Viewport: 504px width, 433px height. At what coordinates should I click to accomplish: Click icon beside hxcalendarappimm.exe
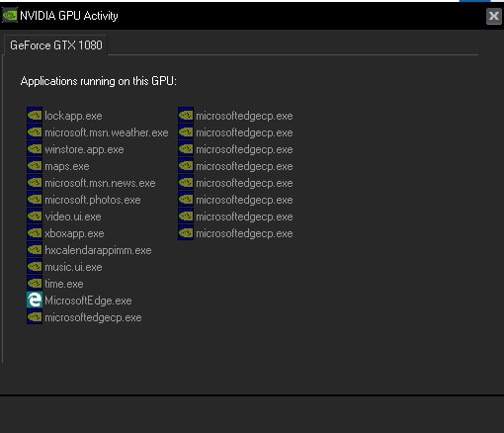(x=35, y=250)
